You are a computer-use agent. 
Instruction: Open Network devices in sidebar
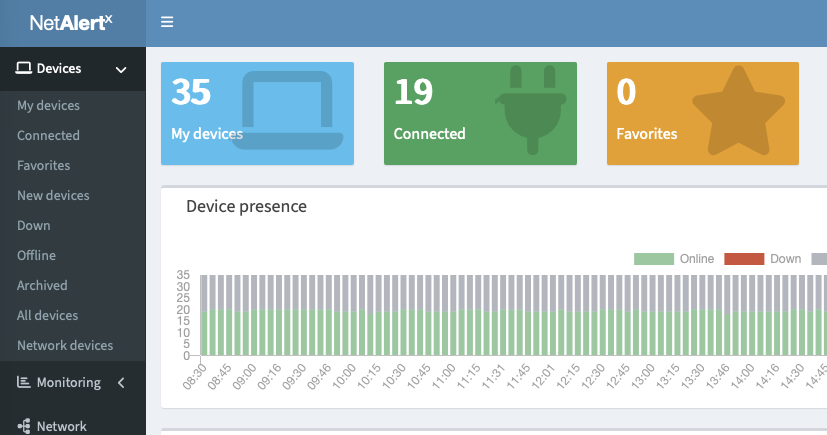tap(65, 345)
